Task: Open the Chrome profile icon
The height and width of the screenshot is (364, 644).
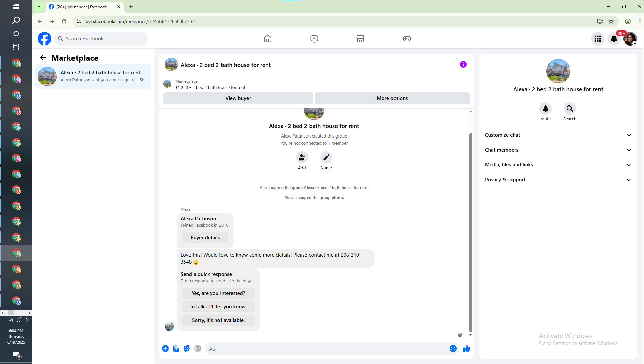Action: (628, 21)
